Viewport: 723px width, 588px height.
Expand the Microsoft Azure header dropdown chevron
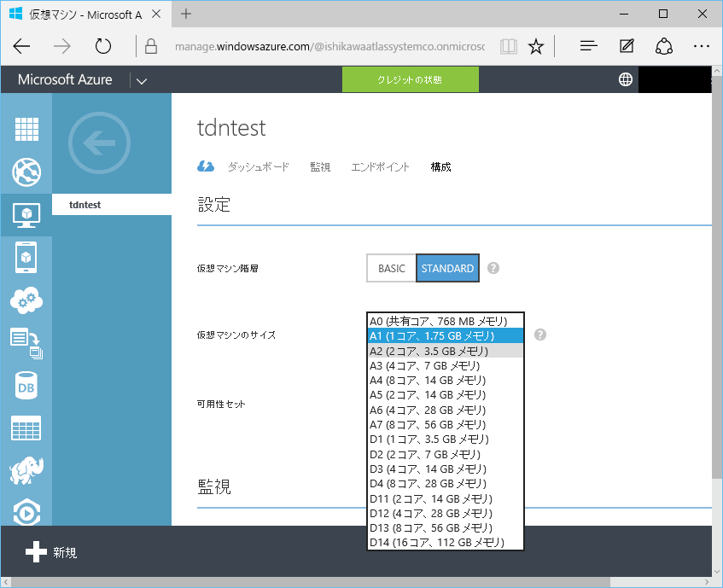[142, 81]
